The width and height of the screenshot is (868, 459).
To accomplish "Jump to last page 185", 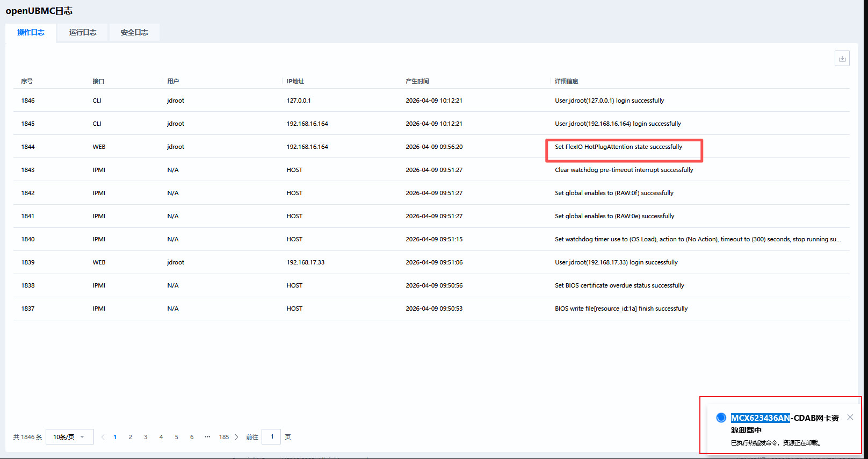I will tap(224, 437).
